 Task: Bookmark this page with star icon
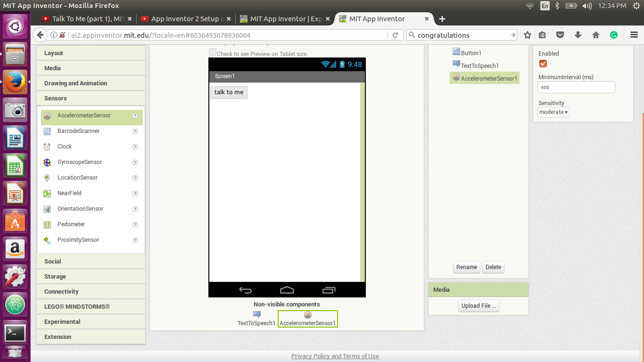pos(528,35)
